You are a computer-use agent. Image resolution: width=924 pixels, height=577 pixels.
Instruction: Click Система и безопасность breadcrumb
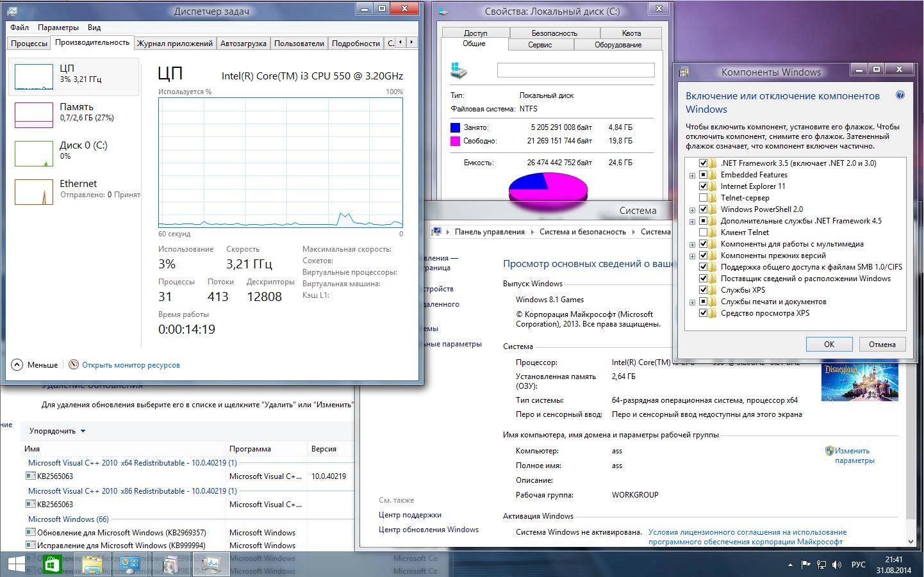(582, 232)
